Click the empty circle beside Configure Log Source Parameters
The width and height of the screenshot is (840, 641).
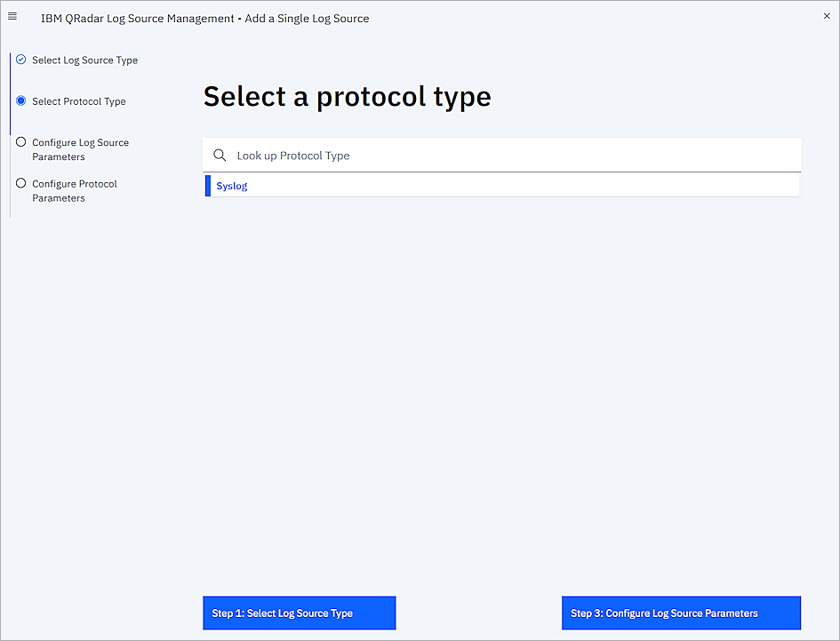point(20,141)
